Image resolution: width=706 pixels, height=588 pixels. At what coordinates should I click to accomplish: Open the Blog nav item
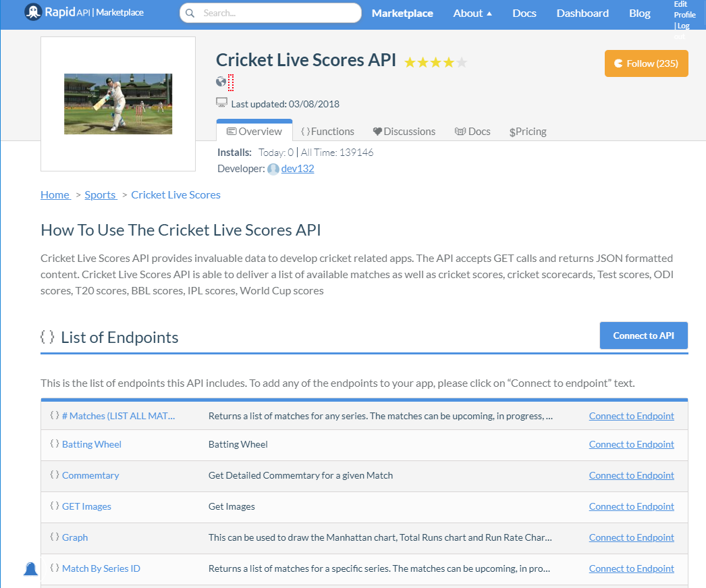point(640,14)
